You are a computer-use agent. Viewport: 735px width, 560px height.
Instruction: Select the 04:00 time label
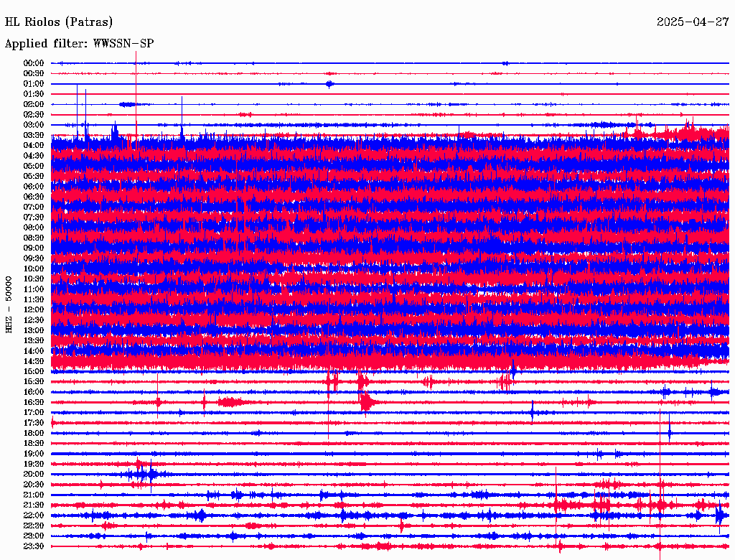pyautogui.click(x=34, y=146)
